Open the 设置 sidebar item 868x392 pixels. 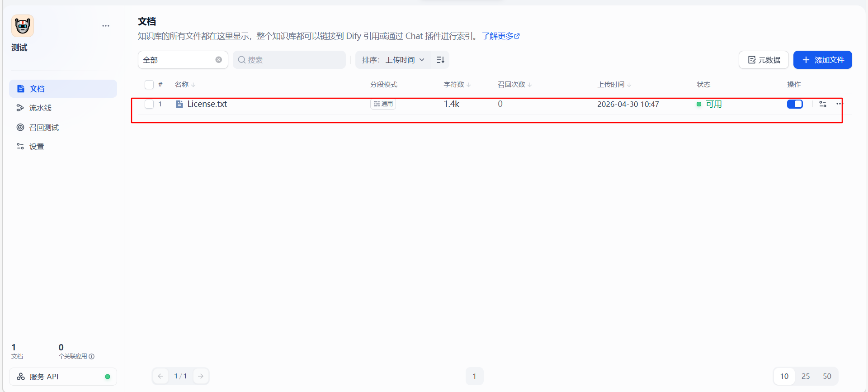pyautogui.click(x=63, y=146)
